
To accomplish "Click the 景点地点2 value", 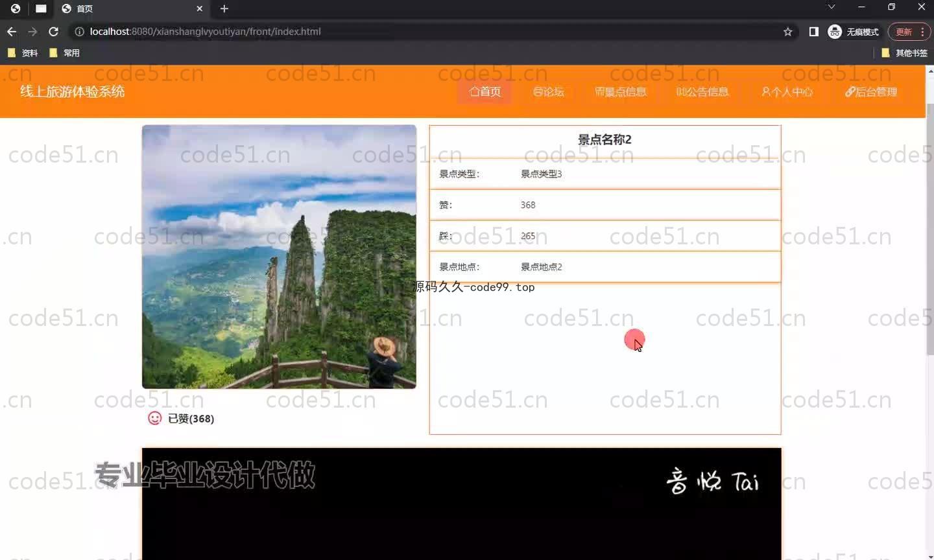I will 541,266.
